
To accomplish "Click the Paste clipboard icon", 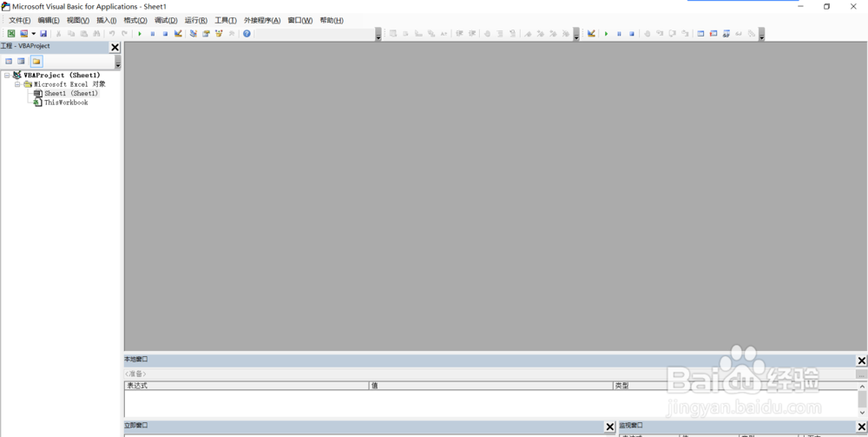I will [83, 34].
